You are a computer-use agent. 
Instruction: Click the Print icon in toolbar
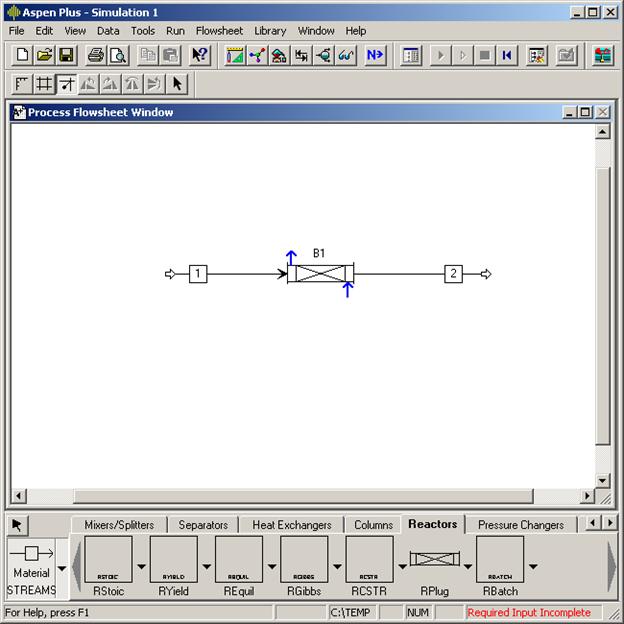[x=95, y=55]
